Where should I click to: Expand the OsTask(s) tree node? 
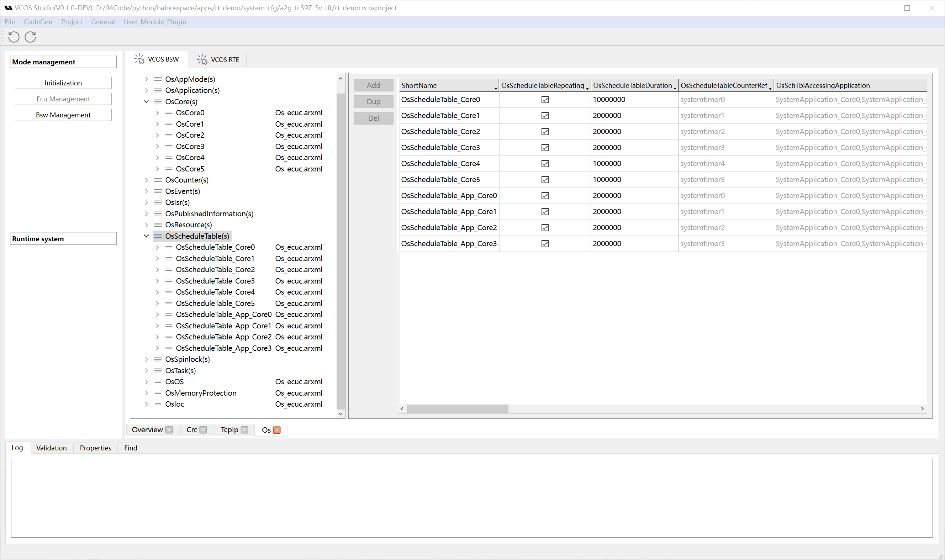[x=147, y=371]
